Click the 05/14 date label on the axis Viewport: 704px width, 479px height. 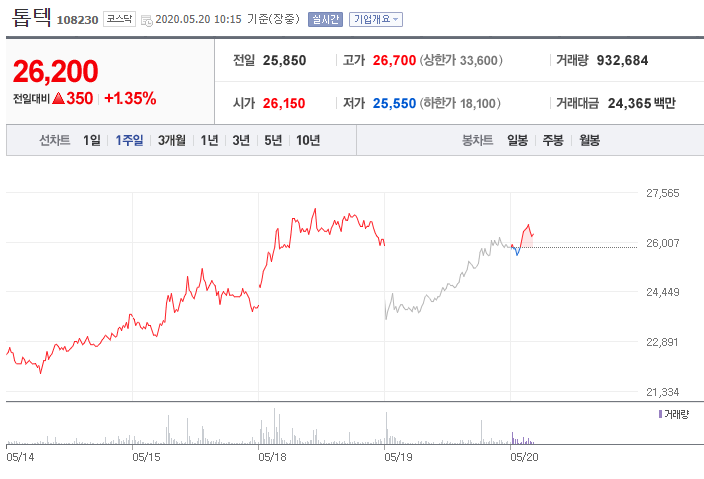[20, 457]
